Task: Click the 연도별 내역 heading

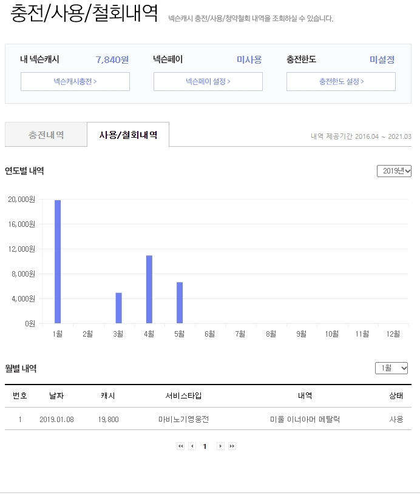Action: tap(24, 170)
